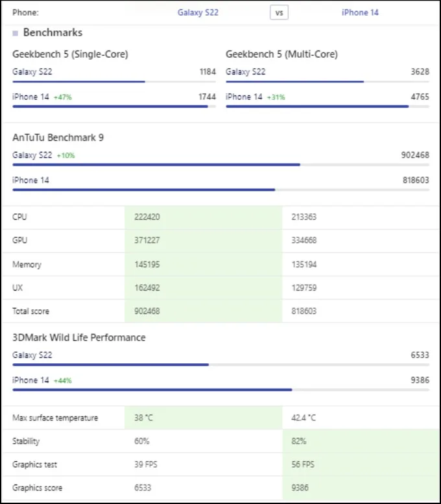Click Galaxy S22 Memory value 145195
The height and width of the screenshot is (504, 441).
pyautogui.click(x=147, y=265)
